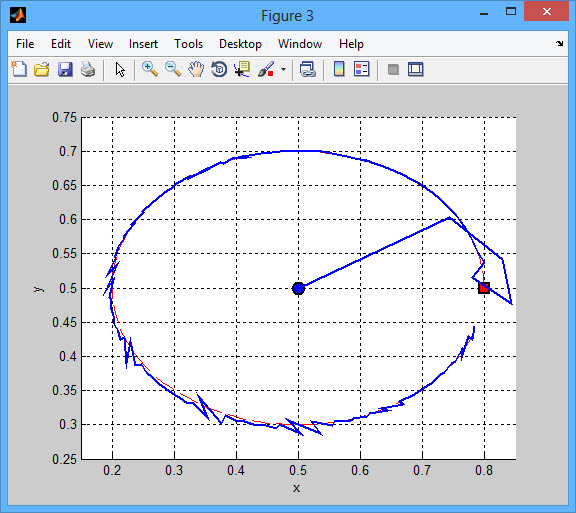The height and width of the screenshot is (513, 576).
Task: Open the Tools menu
Action: pos(188,44)
